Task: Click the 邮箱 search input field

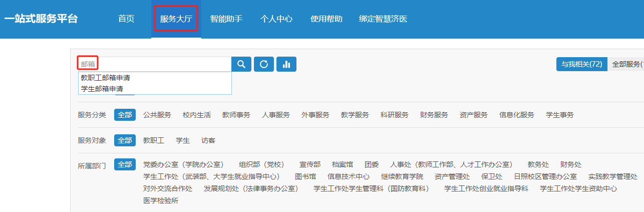Action: pos(154,64)
